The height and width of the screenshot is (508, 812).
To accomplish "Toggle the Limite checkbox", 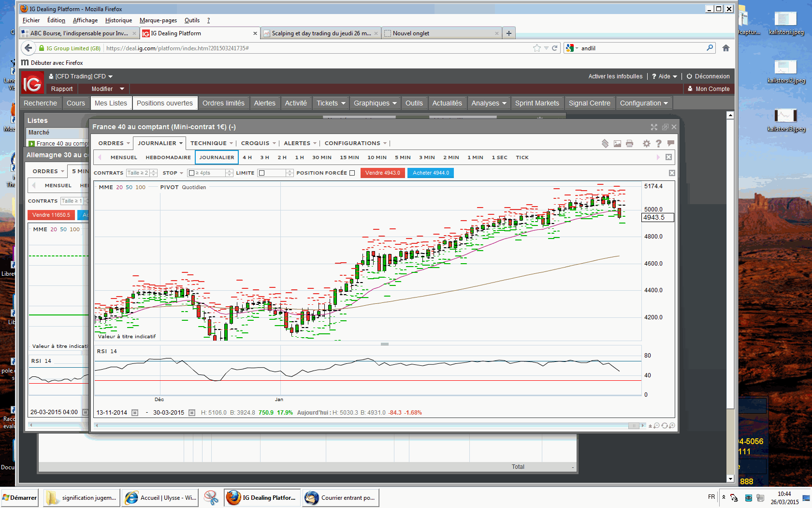I will [261, 173].
